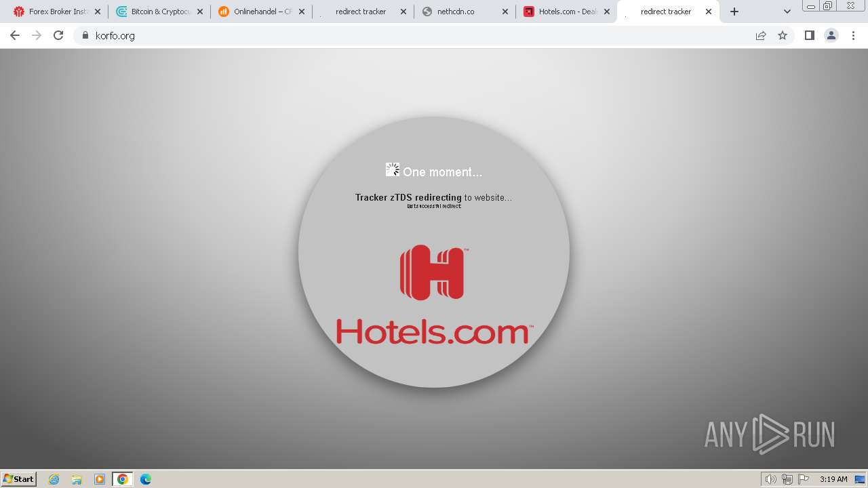Open the Windows Start menu

click(19, 479)
